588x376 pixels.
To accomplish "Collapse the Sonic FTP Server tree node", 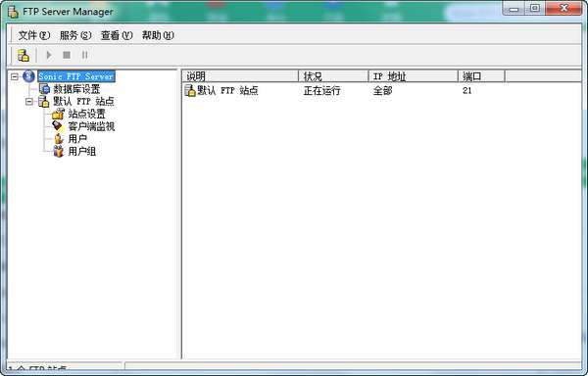I will pos(15,76).
